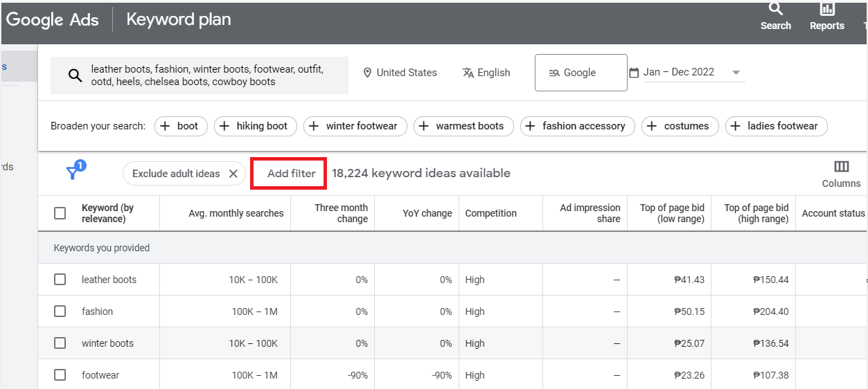868x389 pixels.
Task: Click the ₱204.40 high bid value
Action: coord(771,311)
